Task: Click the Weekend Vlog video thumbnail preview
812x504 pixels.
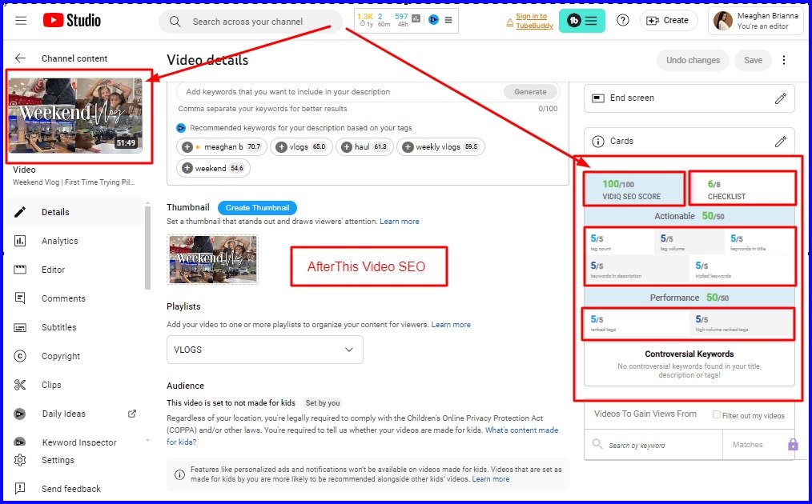Action: (x=75, y=115)
